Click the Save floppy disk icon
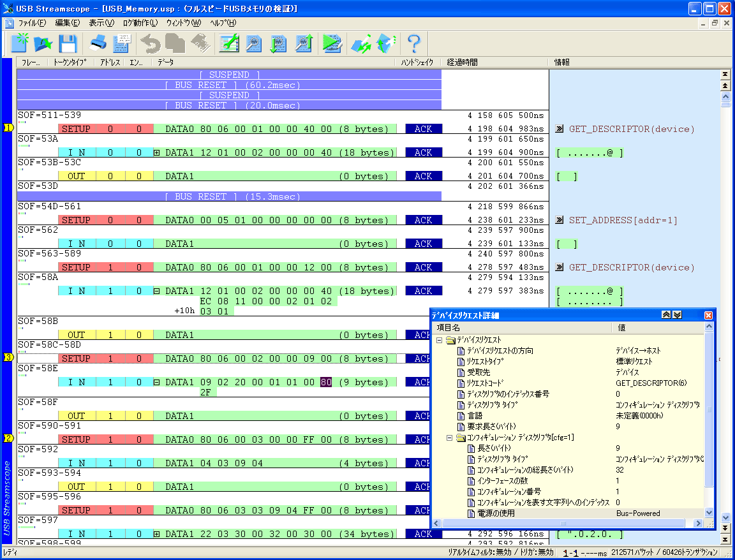This screenshot has width=735, height=560. pyautogui.click(x=68, y=43)
